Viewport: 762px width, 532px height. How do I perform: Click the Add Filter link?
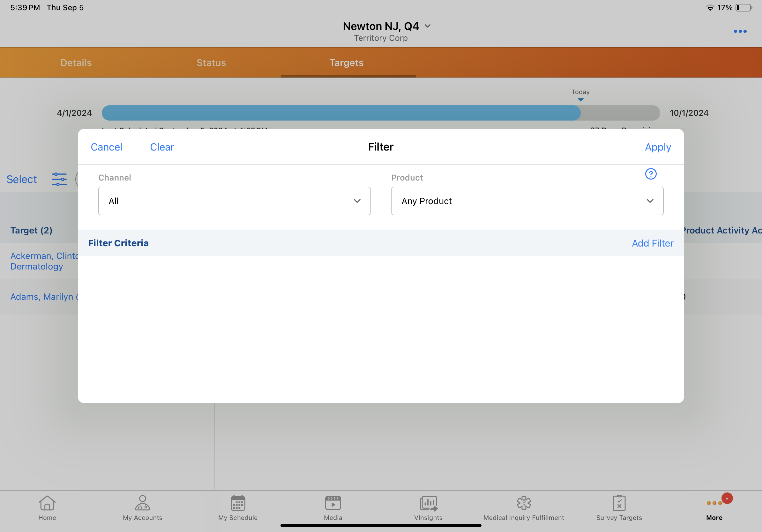point(652,243)
